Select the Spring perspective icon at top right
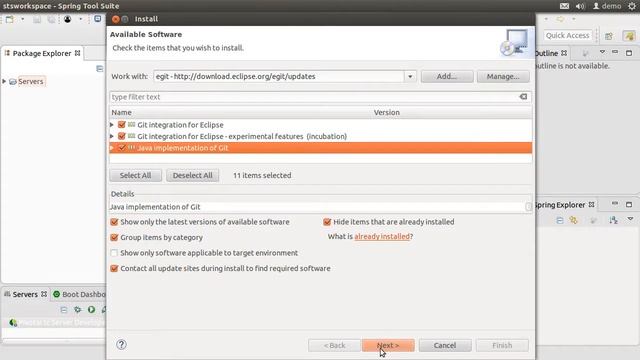The height and width of the screenshot is (360, 640). pos(629,36)
